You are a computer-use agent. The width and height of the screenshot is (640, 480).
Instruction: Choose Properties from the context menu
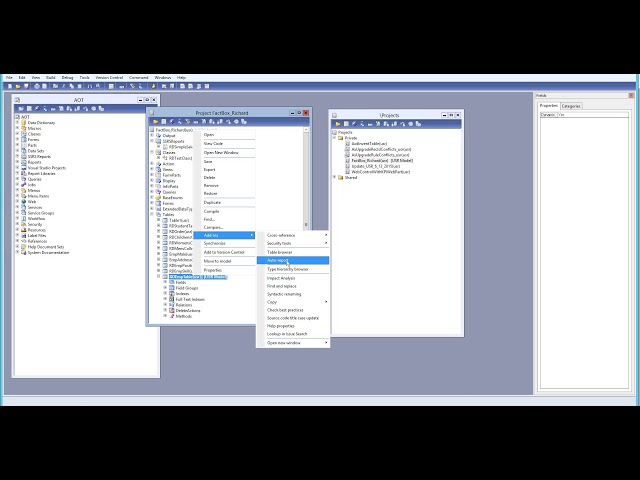point(224,270)
